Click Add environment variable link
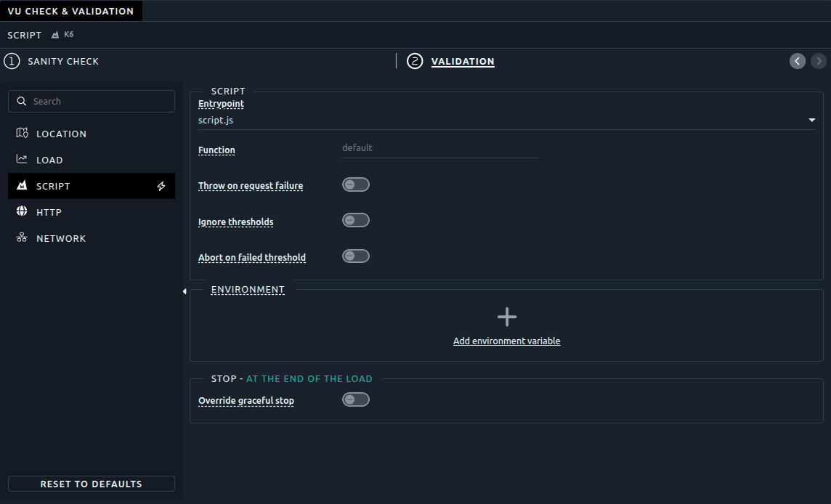The image size is (831, 504). coord(506,341)
